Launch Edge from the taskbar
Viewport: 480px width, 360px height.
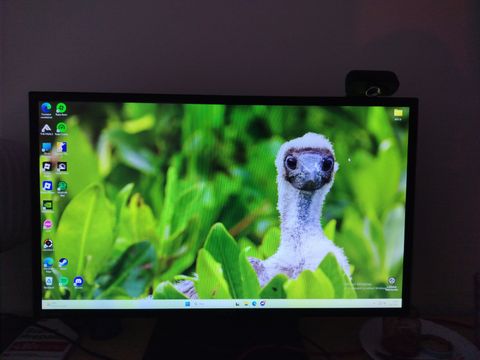pos(254,304)
